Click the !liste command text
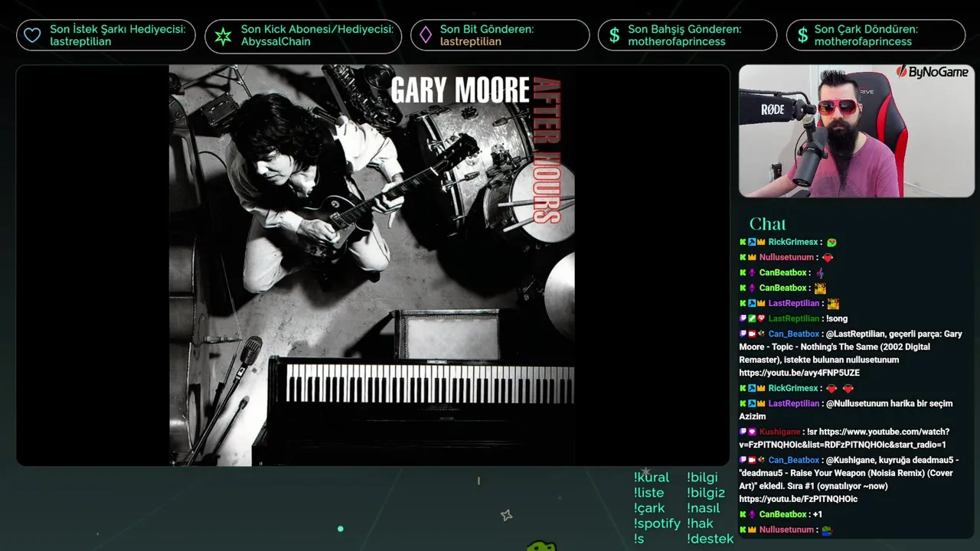 (649, 493)
